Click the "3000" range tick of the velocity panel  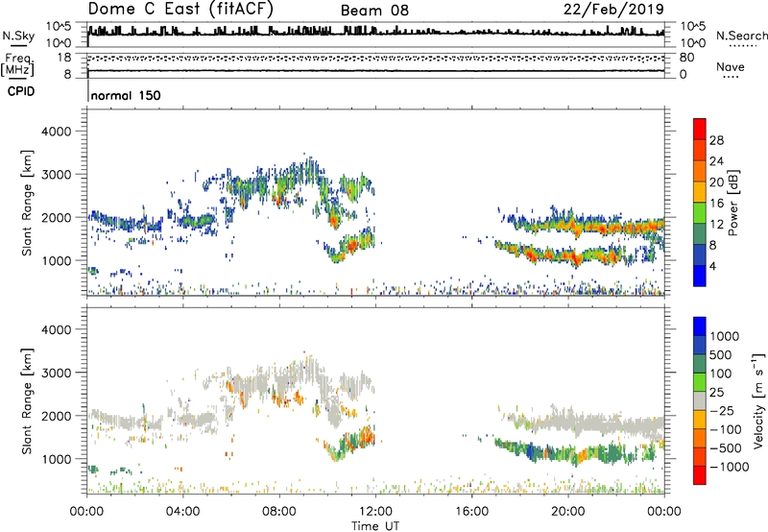(57, 373)
